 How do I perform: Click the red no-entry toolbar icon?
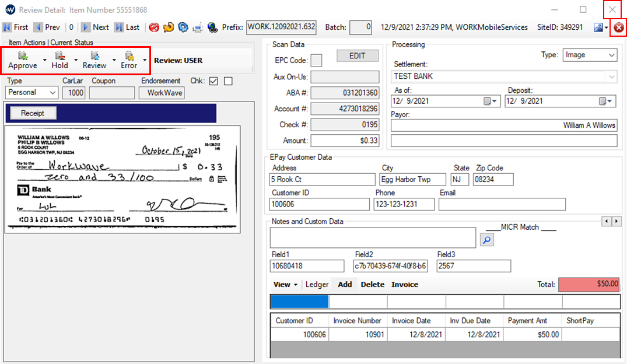click(x=154, y=27)
